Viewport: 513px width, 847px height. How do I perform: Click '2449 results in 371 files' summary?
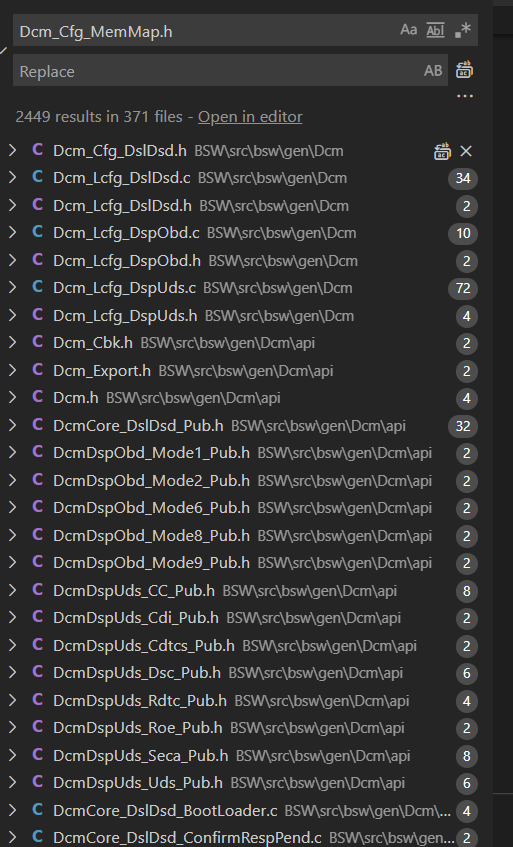(99, 117)
